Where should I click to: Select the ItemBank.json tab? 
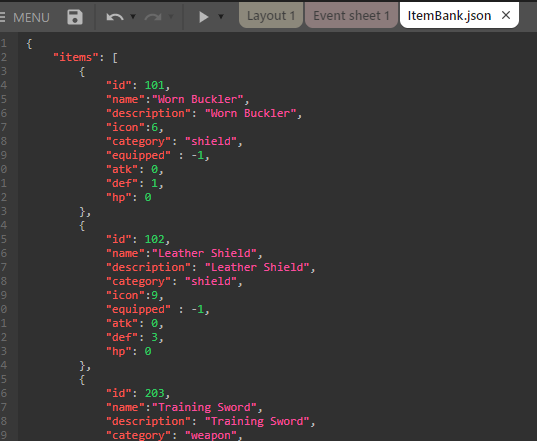(449, 15)
